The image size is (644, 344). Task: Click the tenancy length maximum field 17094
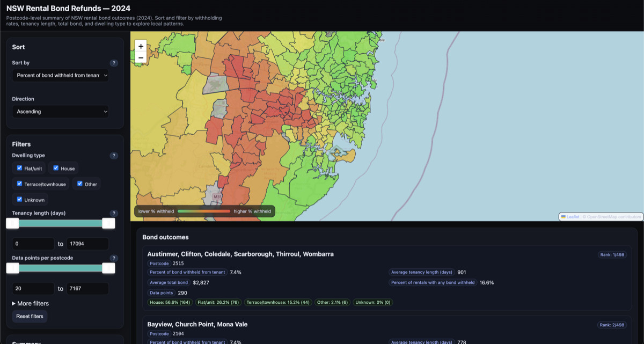click(88, 244)
